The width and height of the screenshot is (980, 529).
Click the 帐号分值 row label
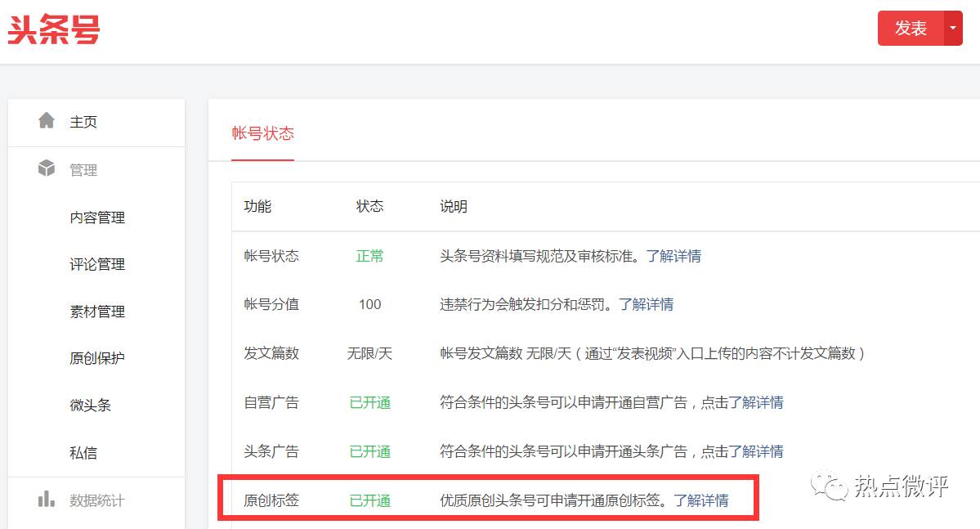(x=271, y=304)
